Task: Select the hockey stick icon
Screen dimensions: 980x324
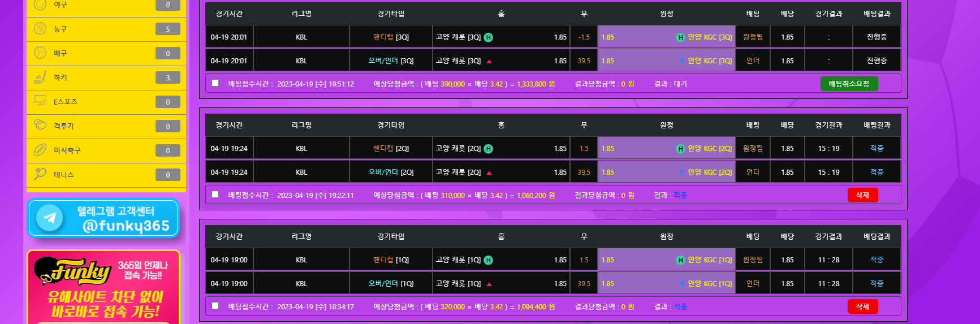Action: (x=40, y=77)
